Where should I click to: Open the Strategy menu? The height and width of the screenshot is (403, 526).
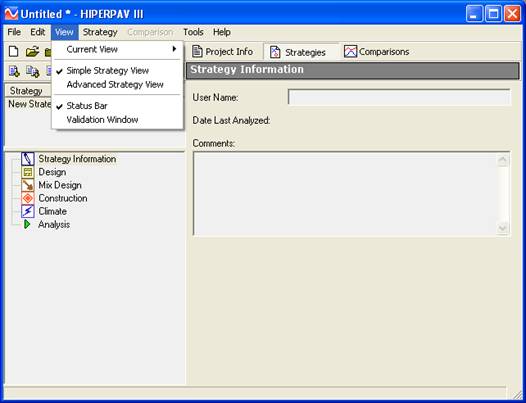[100, 32]
